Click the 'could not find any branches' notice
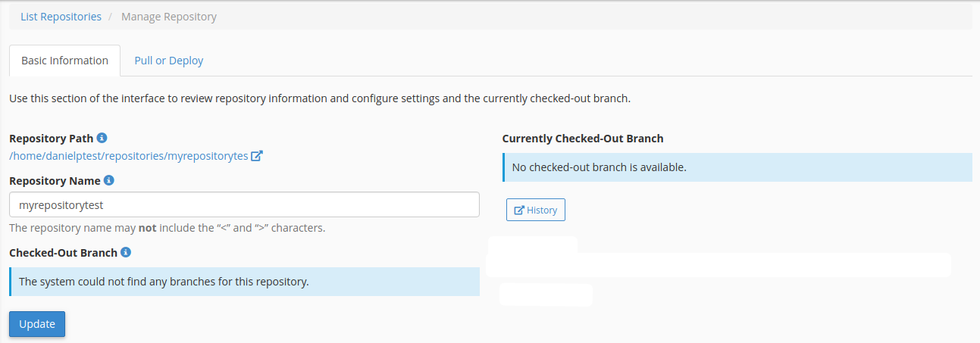The image size is (980, 343). (x=244, y=282)
